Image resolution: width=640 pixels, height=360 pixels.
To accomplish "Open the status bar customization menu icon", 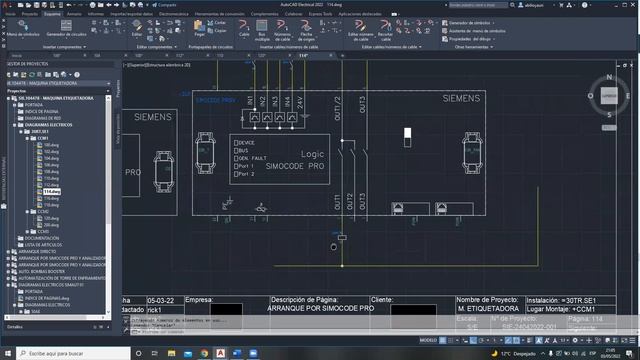I will (x=632, y=340).
